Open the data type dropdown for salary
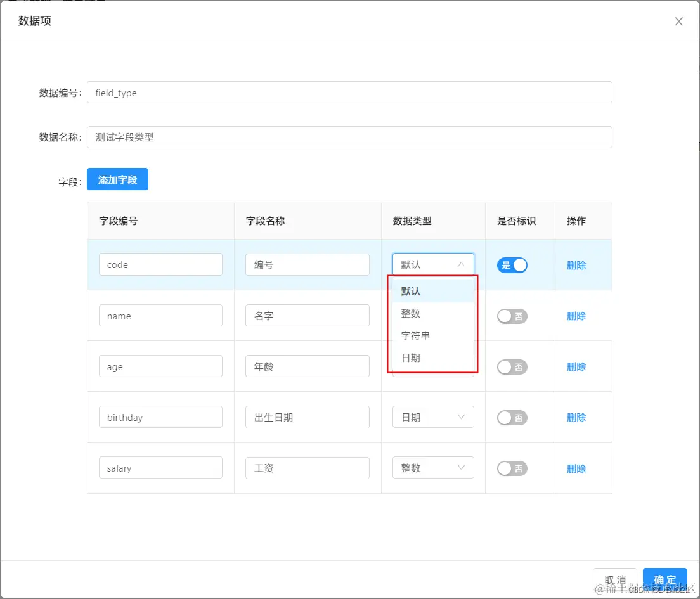Image resolution: width=700 pixels, height=599 pixels. pyautogui.click(x=433, y=468)
